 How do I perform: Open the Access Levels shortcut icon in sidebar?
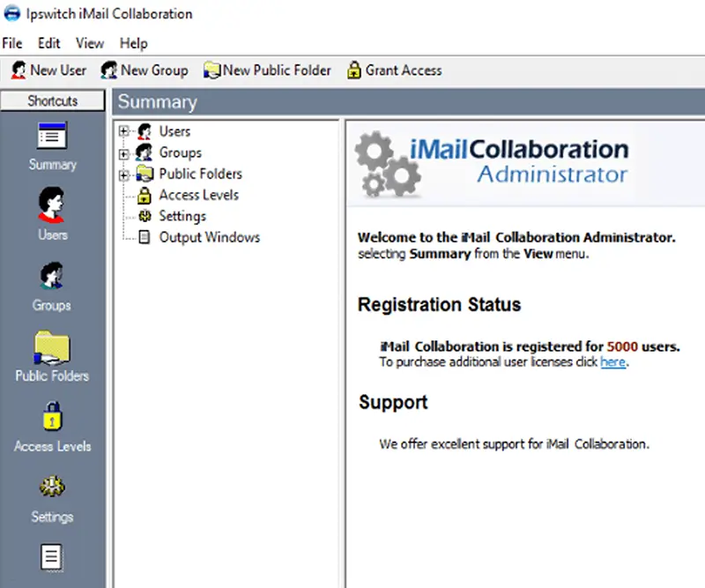point(53,416)
